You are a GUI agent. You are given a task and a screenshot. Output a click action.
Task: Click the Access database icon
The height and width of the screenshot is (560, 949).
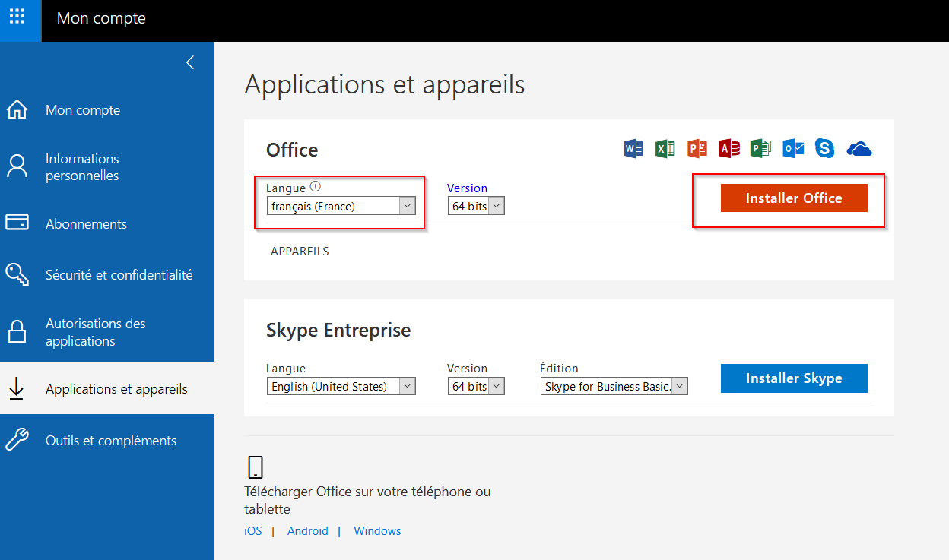point(728,148)
